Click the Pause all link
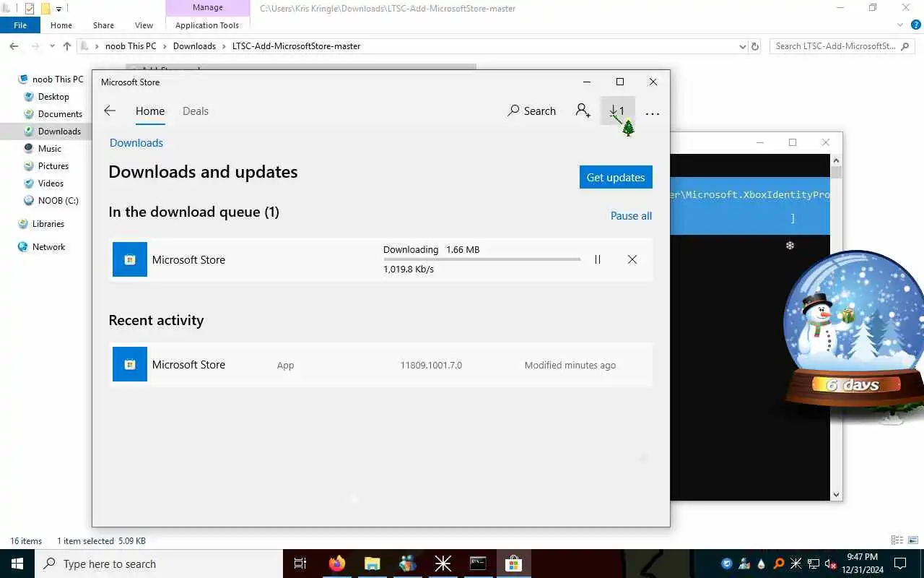This screenshot has height=578, width=924. [x=631, y=216]
